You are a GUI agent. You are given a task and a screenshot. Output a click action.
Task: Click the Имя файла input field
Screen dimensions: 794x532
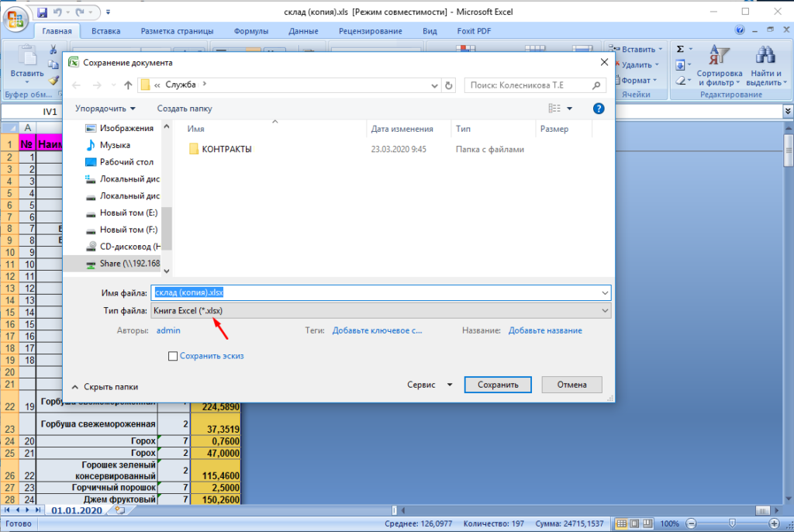[x=381, y=292]
